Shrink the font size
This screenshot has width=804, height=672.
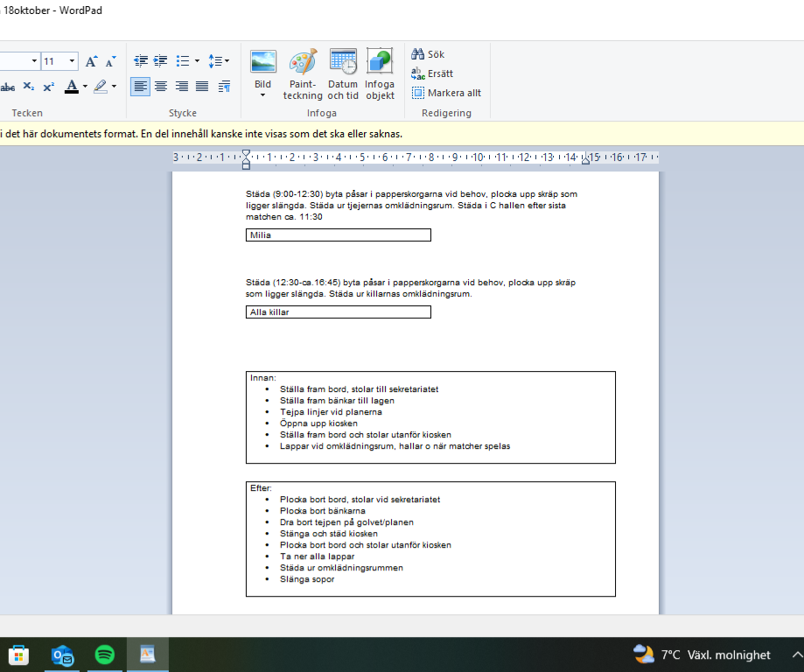coord(110,61)
